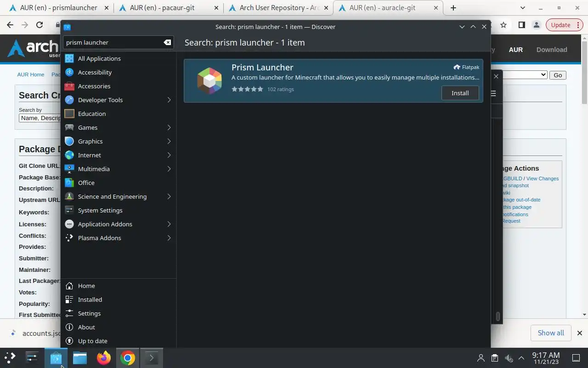Click the Prism Launcher star ratings
This screenshot has height=368, width=588.
tap(247, 89)
